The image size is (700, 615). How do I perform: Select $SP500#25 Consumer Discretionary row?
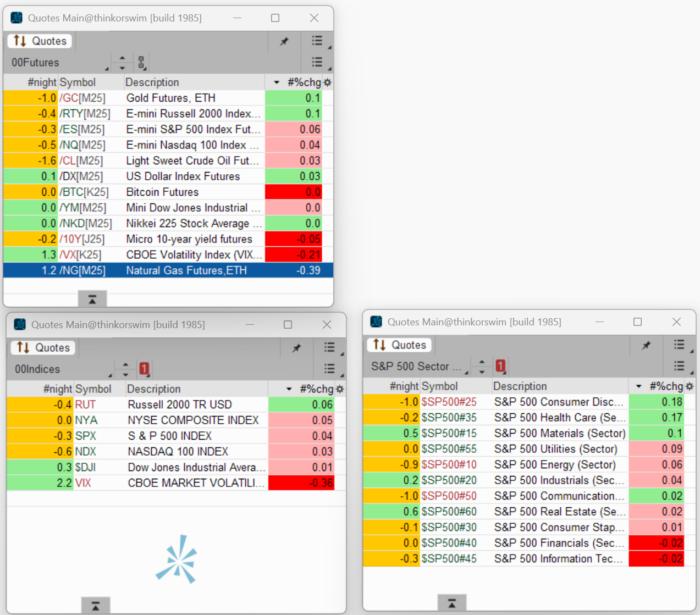click(x=529, y=402)
